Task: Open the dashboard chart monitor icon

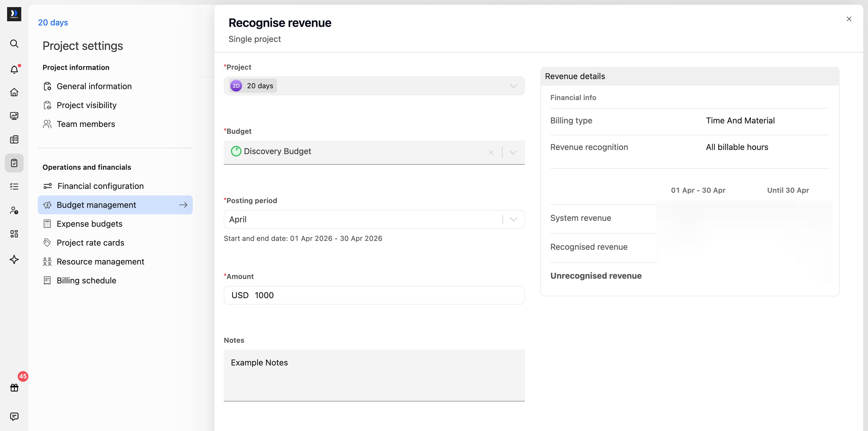Action: coord(14,116)
